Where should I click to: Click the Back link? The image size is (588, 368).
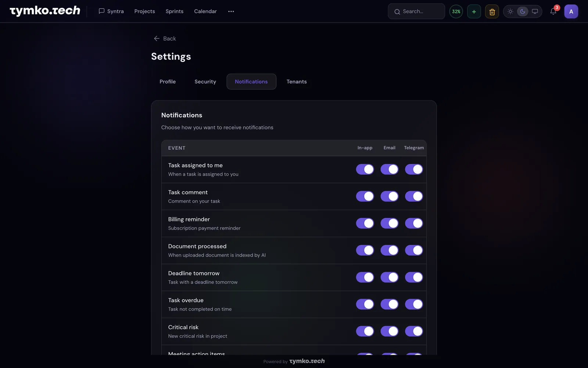(165, 39)
